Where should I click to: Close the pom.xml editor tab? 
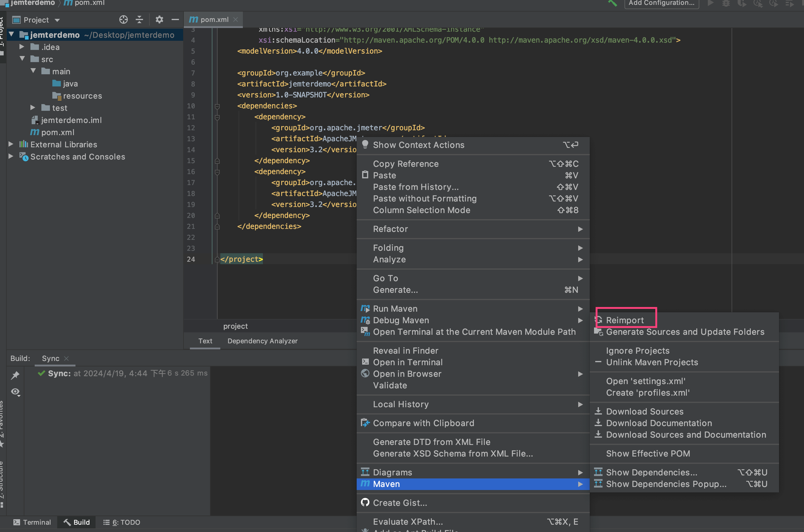[236, 20]
